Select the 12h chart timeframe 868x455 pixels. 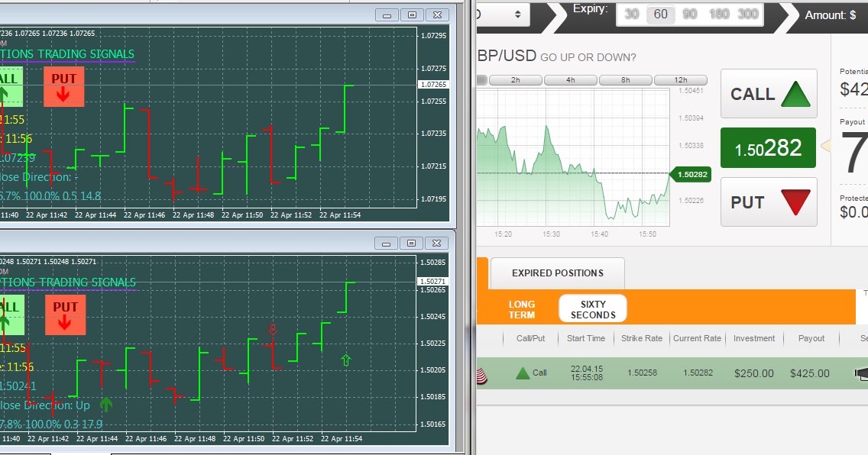(x=680, y=80)
